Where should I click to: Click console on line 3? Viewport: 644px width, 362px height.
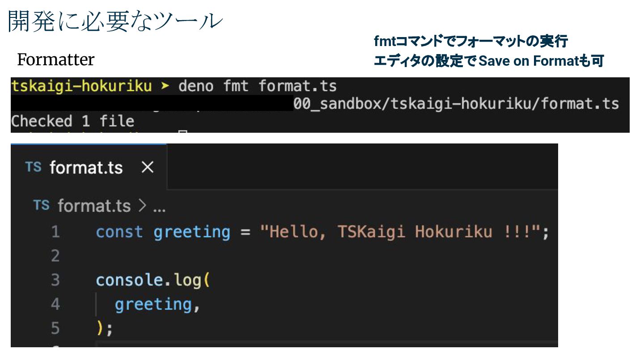point(128,280)
